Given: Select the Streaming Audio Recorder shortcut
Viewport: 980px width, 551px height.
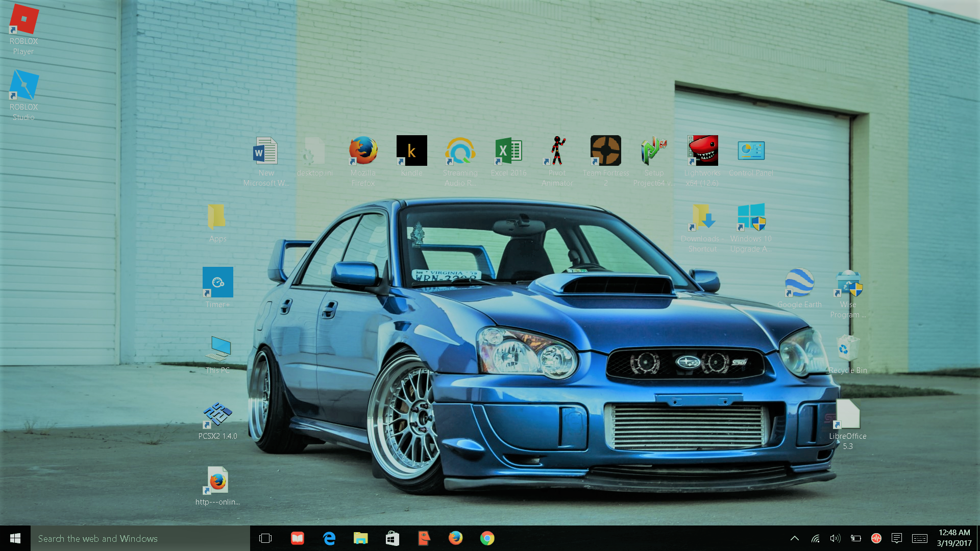Looking at the screenshot, I should click(460, 161).
